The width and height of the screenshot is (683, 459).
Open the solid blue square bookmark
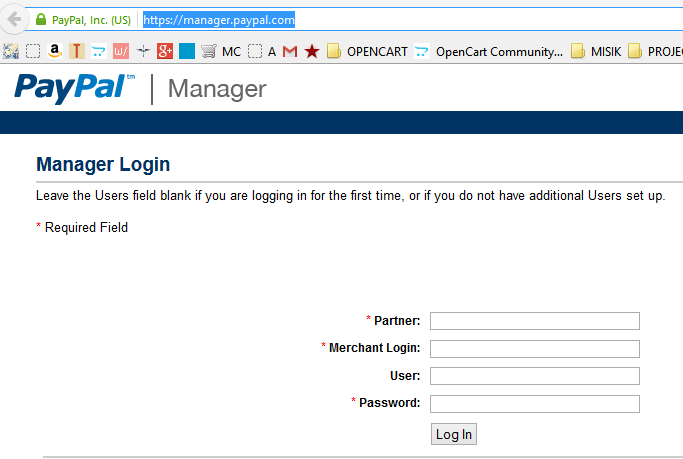click(x=187, y=51)
